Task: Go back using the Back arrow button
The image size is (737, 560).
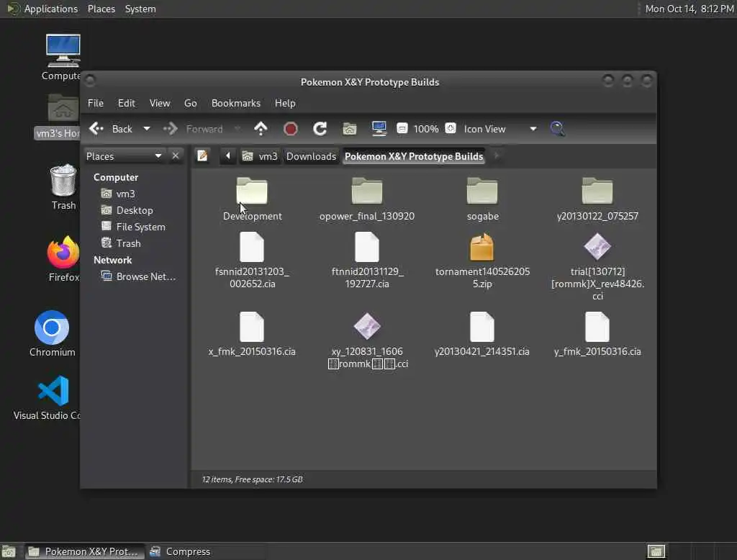Action: coord(111,129)
